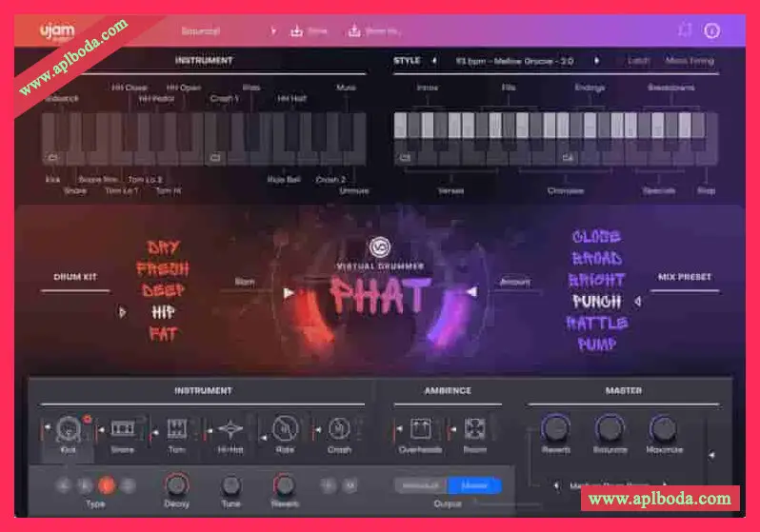The height and width of the screenshot is (532, 760).
Task: Click the 'Breakdowns' label above Style keys
Action: point(671,88)
